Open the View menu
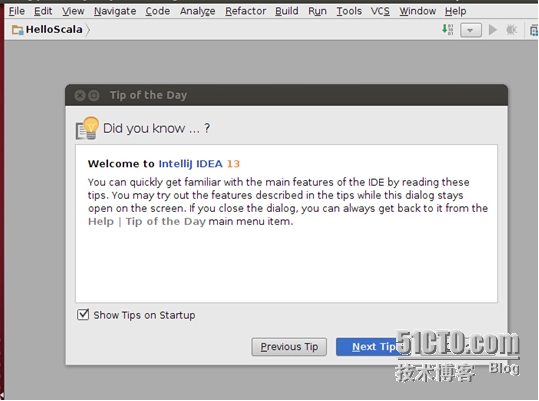The image size is (539, 401). pos(73,11)
